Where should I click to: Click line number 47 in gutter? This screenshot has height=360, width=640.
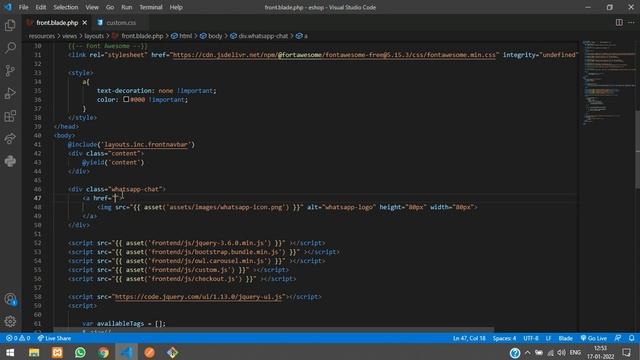[37, 198]
